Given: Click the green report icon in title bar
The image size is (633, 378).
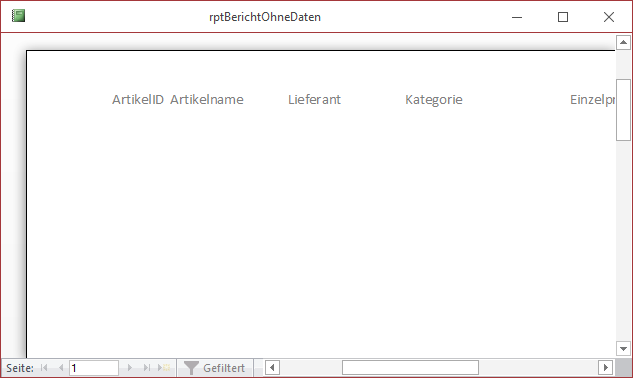Looking at the screenshot, I should coord(18,16).
